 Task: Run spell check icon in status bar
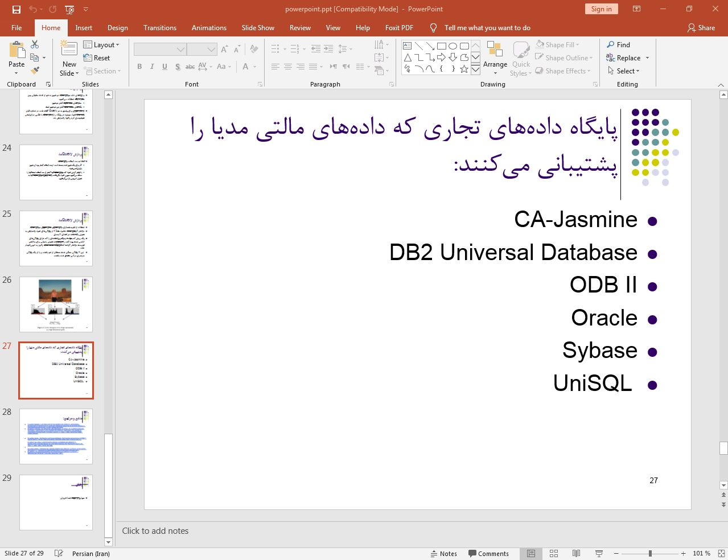[59, 553]
